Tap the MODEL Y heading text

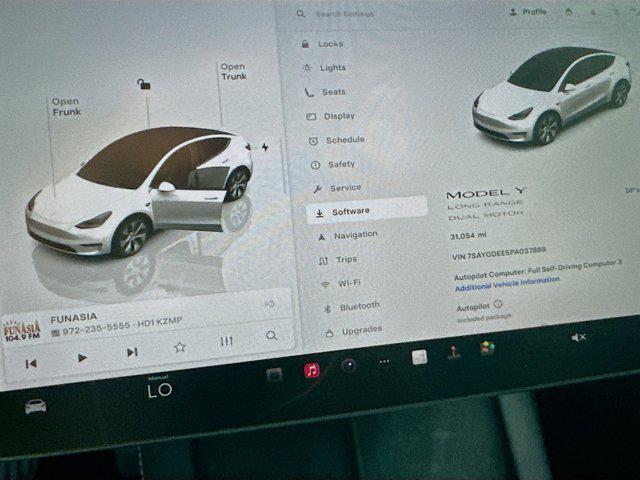coord(486,193)
